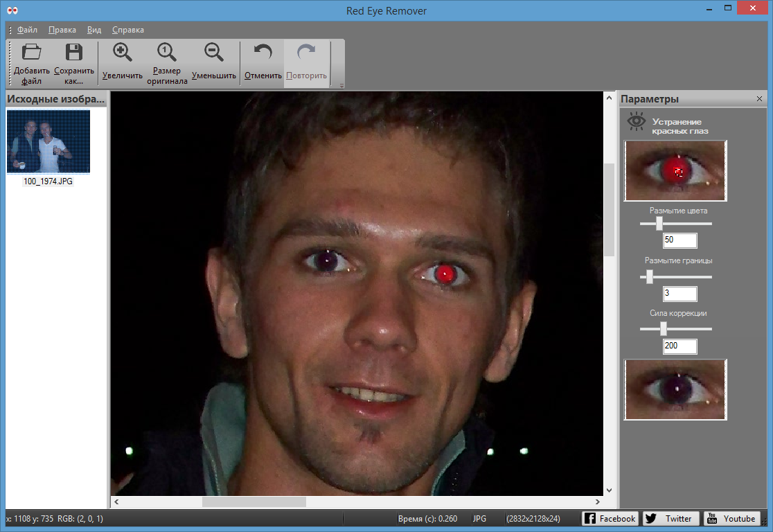
Task: Click the Повторить redo arrow
Action: click(x=306, y=53)
